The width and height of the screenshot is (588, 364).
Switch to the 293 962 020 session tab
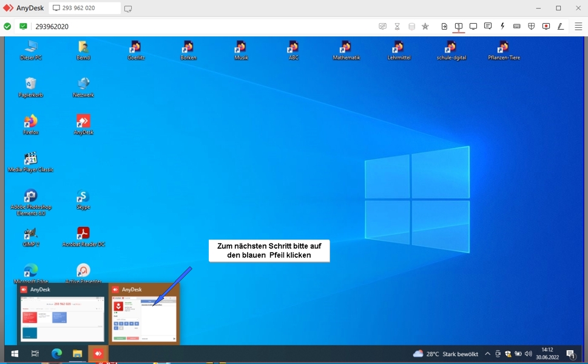[x=84, y=8]
